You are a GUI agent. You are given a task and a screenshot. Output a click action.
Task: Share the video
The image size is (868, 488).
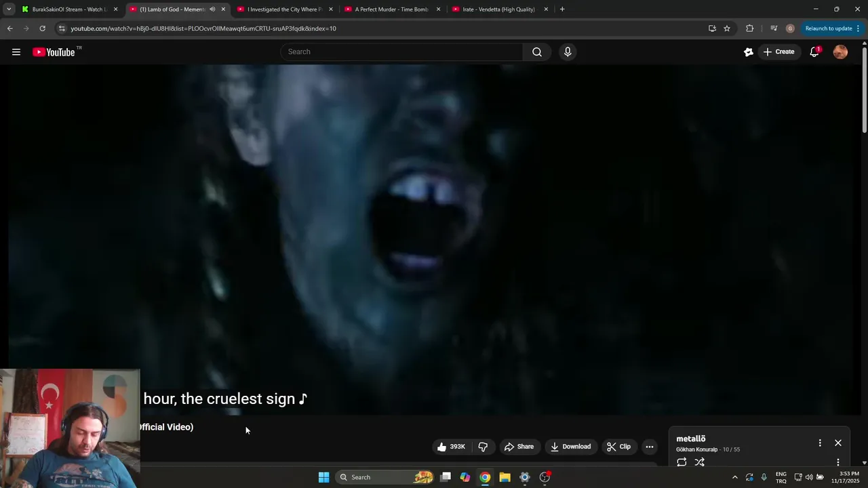[519, 447]
